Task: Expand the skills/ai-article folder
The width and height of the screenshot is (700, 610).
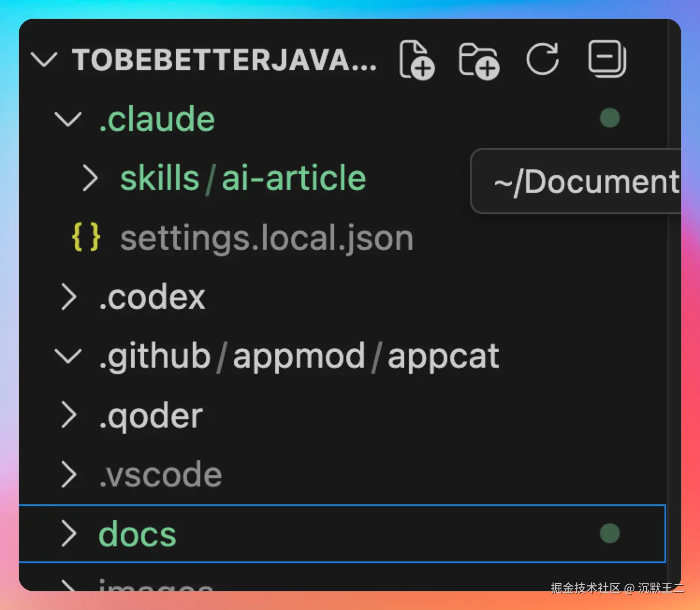Action: point(90,178)
